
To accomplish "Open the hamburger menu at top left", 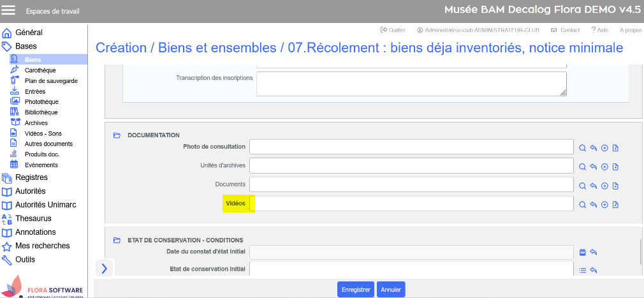I will pos(10,11).
